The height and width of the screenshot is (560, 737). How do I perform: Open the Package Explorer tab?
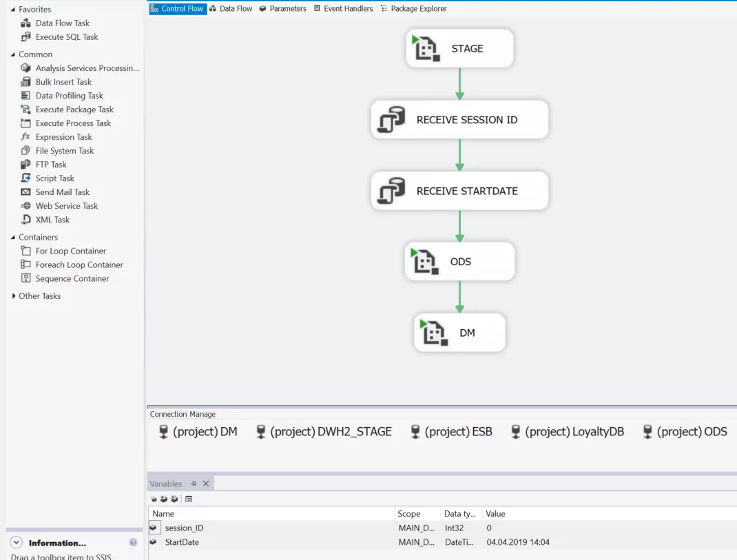point(414,8)
